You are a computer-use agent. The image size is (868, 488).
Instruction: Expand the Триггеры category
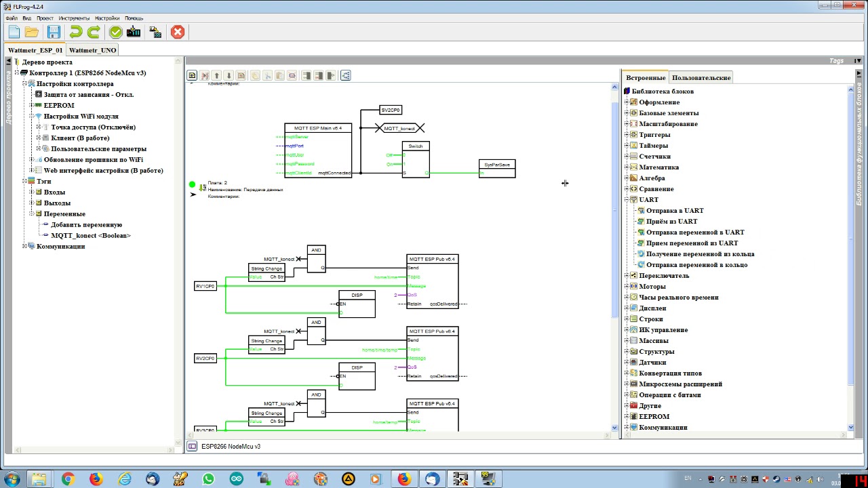[x=627, y=135]
